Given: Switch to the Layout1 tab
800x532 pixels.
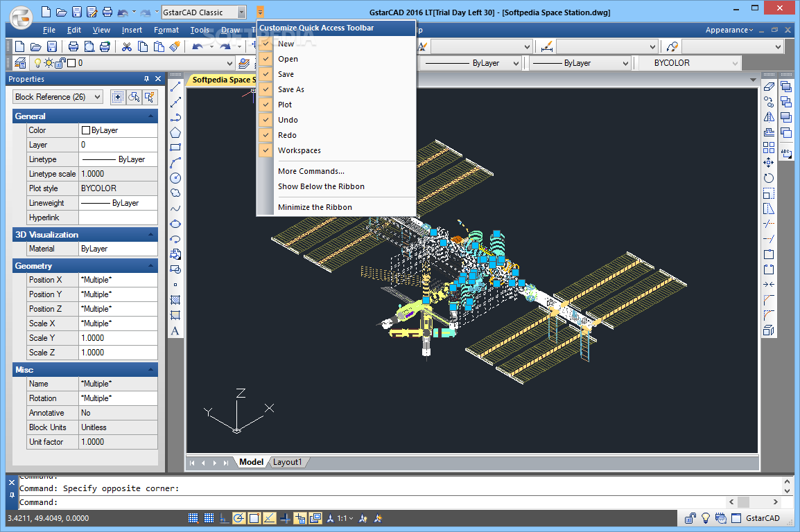Looking at the screenshot, I should [x=287, y=462].
